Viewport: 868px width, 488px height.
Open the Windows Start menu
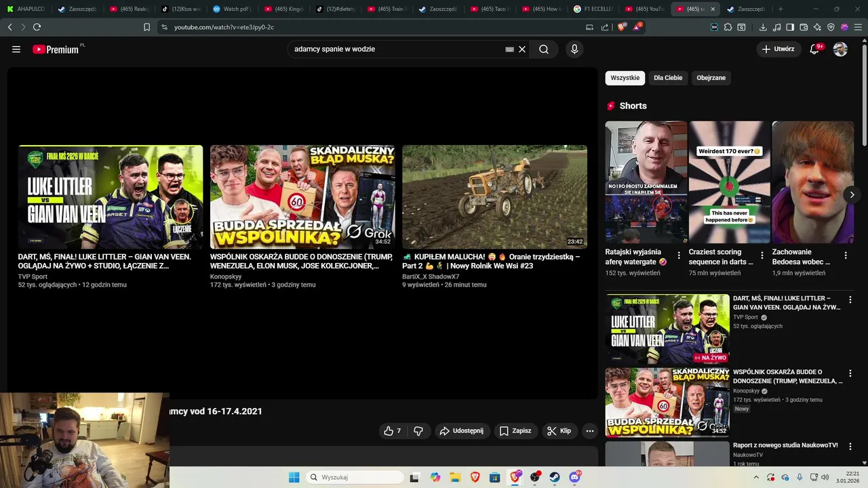[294, 477]
